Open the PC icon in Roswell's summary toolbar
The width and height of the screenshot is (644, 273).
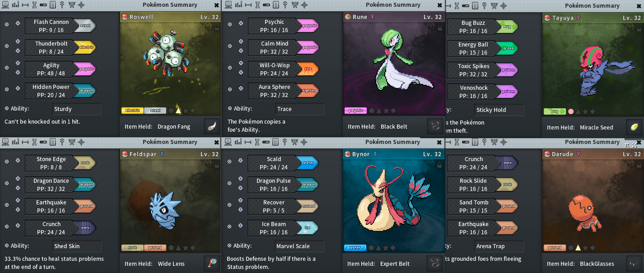[x=5, y=5]
